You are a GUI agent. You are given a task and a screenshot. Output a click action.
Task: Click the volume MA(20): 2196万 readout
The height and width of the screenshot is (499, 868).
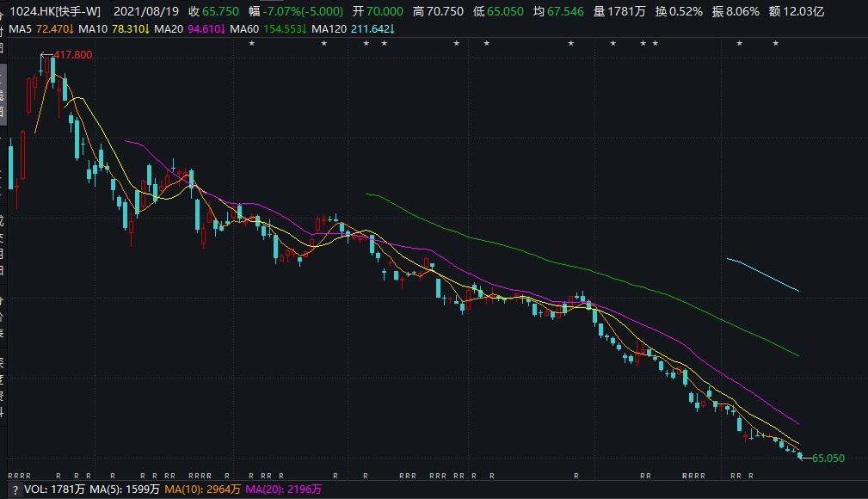(x=283, y=490)
